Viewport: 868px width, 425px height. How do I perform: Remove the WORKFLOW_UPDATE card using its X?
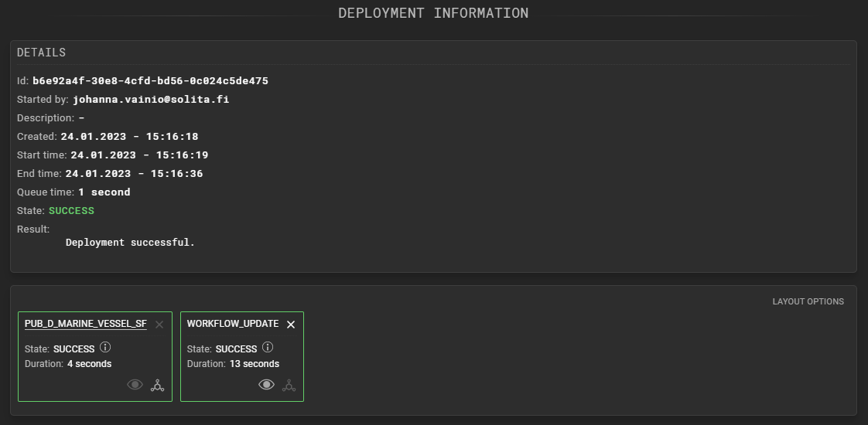pyautogui.click(x=291, y=325)
